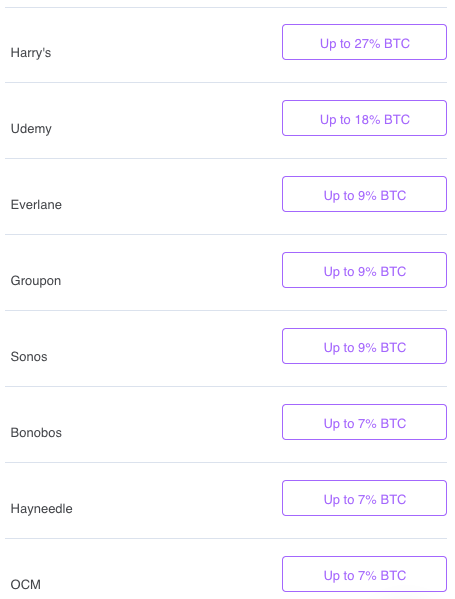Click Udemy's Up to 18% BTC button

point(364,118)
